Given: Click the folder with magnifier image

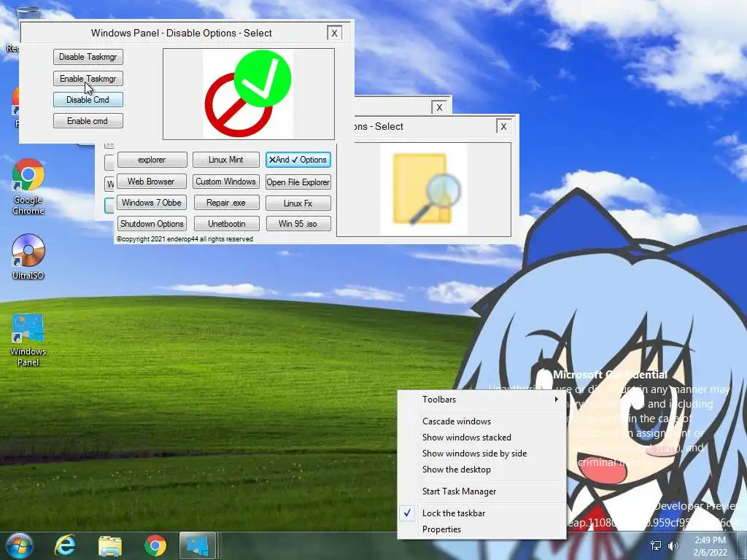Looking at the screenshot, I should pyautogui.click(x=424, y=189).
